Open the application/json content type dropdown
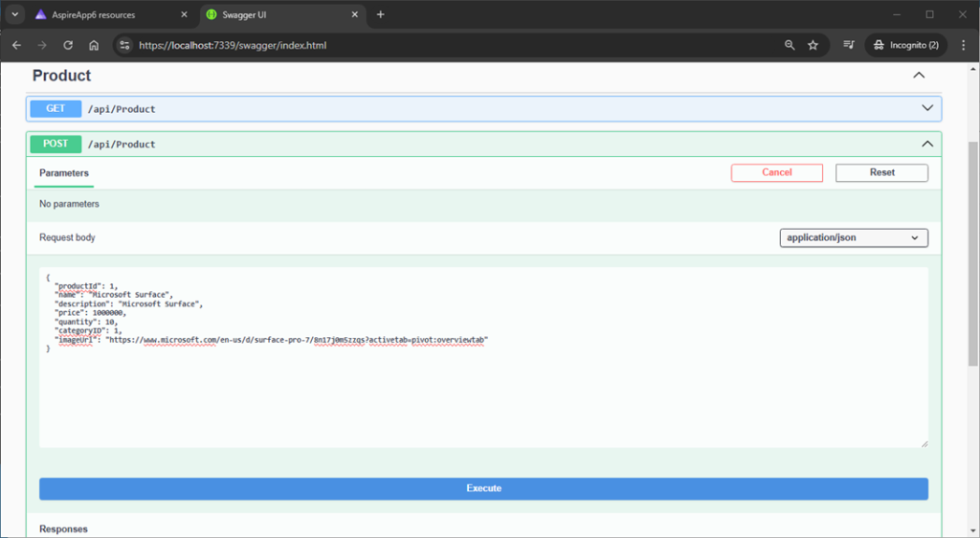The height and width of the screenshot is (538, 980). 854,237
